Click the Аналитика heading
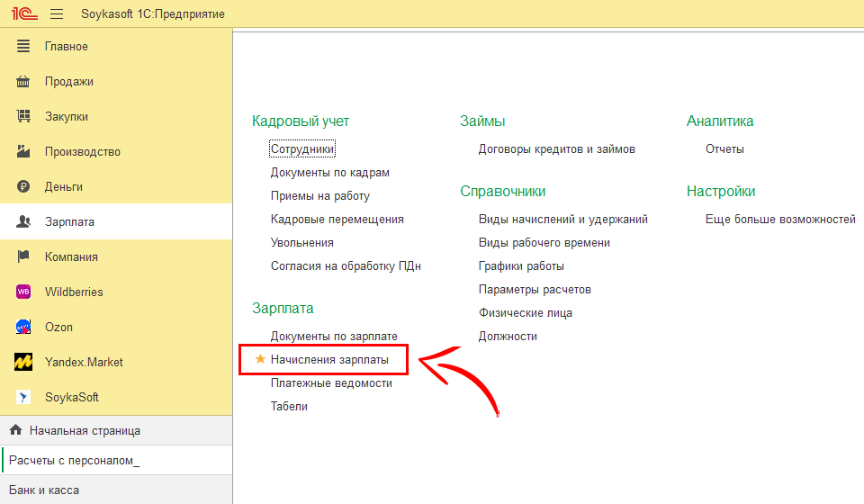Image resolution: width=864 pixels, height=504 pixels. click(720, 121)
